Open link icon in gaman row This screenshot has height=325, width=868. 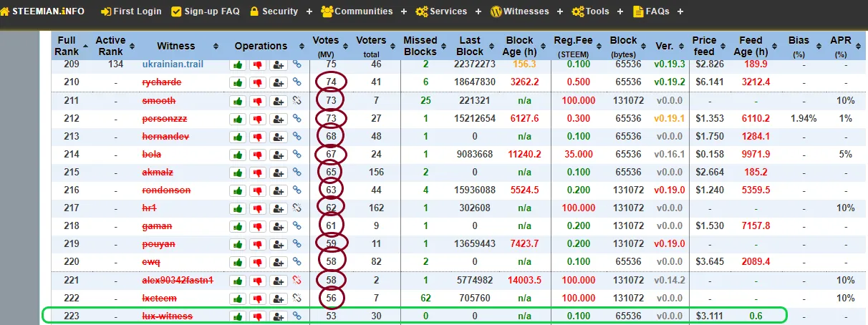pos(297,226)
